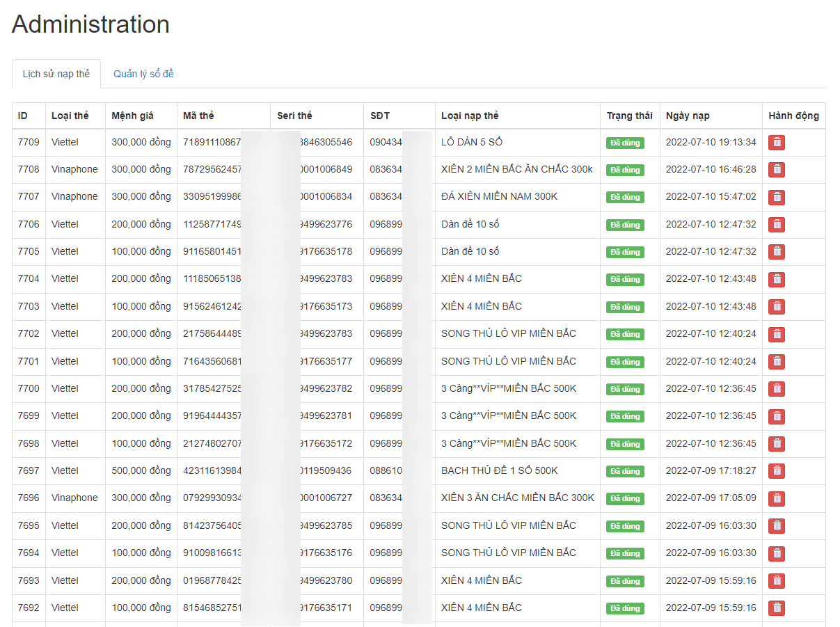Delete entry ID 7700

[x=777, y=389]
